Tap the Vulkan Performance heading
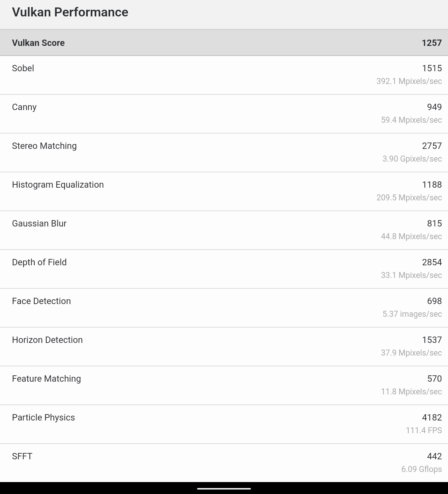This screenshot has height=494, width=448. coord(70,12)
